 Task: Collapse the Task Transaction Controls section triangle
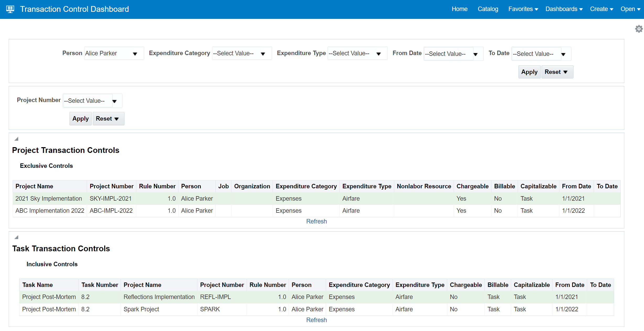point(16,237)
